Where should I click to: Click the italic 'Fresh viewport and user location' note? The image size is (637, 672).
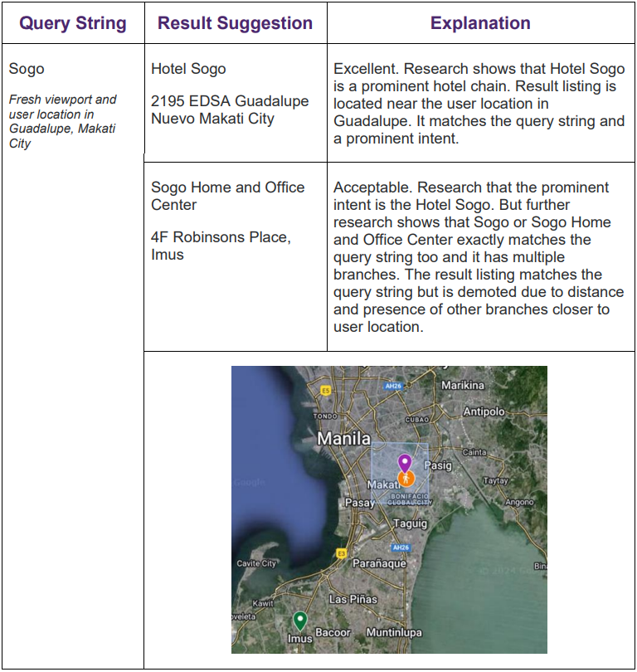[x=62, y=121]
